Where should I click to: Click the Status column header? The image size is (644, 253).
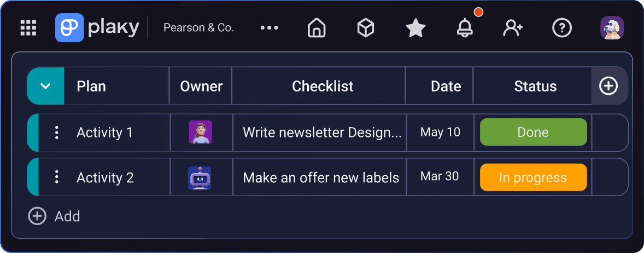[535, 86]
